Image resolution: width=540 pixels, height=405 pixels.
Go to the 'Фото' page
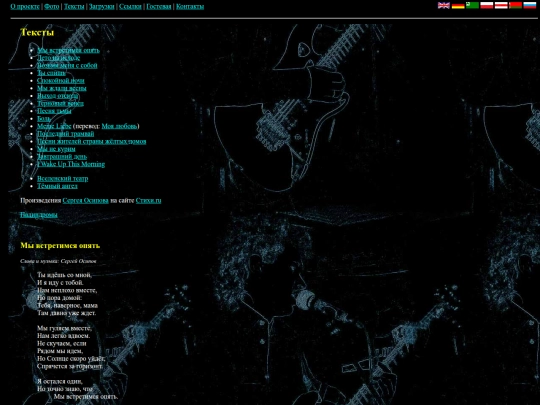(x=52, y=6)
